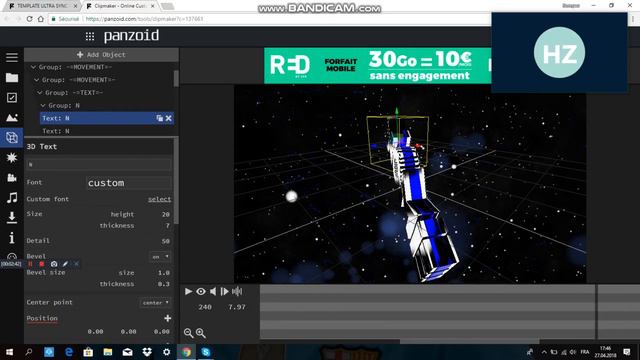Viewport: 640px width, 360px height.
Task: Select the unselected Text: N row below
Action: point(107,131)
